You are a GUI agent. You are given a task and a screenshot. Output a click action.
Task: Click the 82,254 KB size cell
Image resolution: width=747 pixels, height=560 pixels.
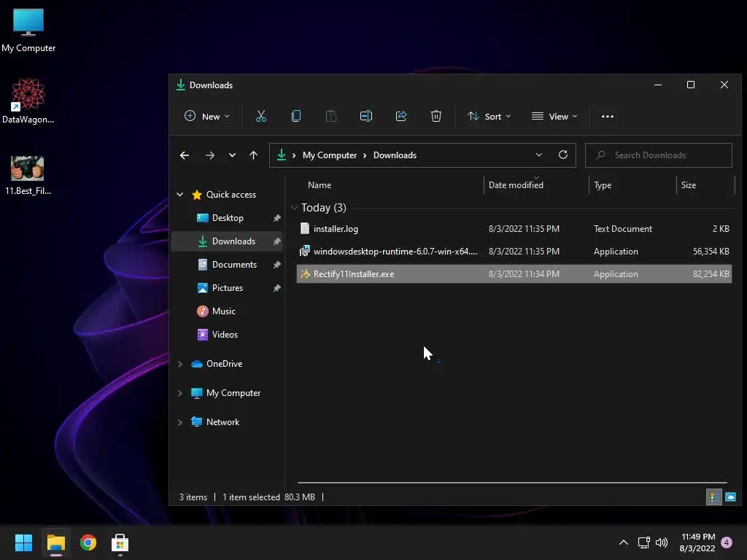711,274
